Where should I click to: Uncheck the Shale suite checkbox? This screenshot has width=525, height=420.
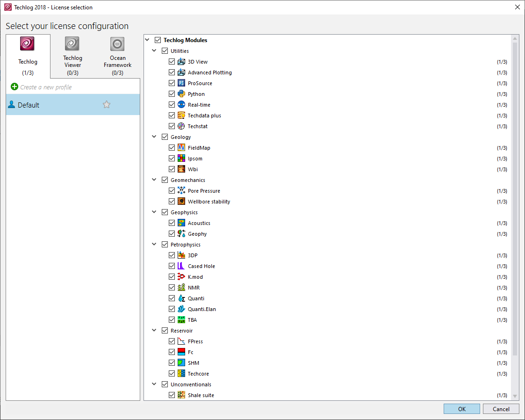(172, 395)
